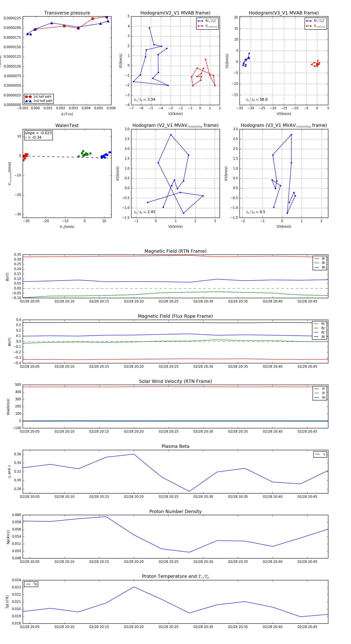Click 'A (T·m)' axis label
Screen dimensions: 351x644
pyautogui.click(x=67, y=114)
